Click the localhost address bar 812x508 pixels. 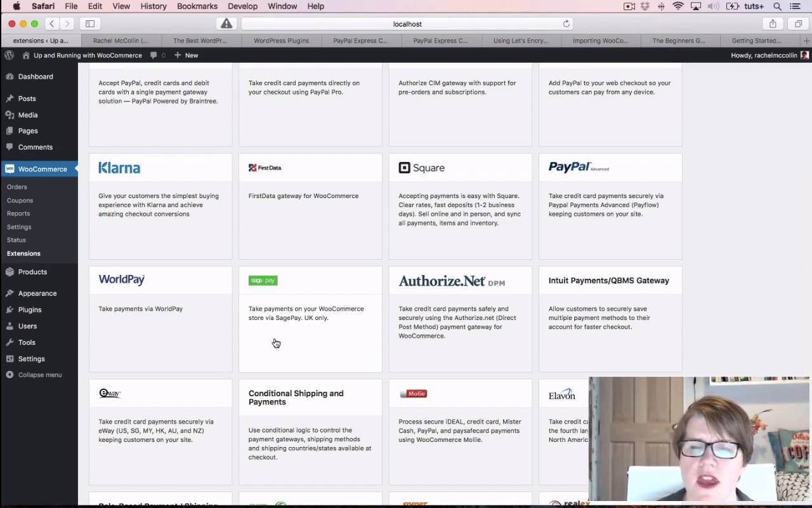(x=407, y=23)
